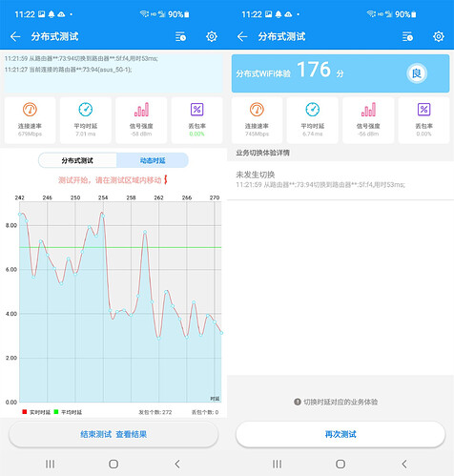This screenshot has height=476, width=454.
Task: Tap home button on left phone nav bar
Action: [x=113, y=464]
